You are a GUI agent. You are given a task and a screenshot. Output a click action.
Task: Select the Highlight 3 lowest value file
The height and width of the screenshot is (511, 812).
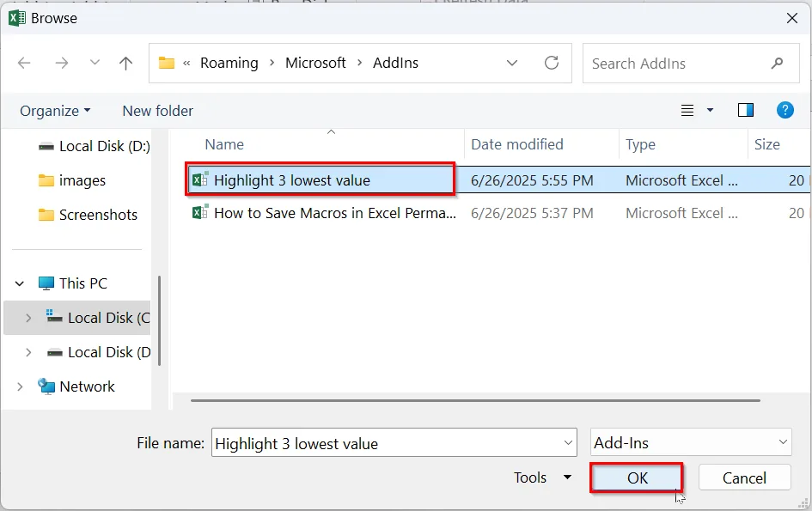click(291, 180)
